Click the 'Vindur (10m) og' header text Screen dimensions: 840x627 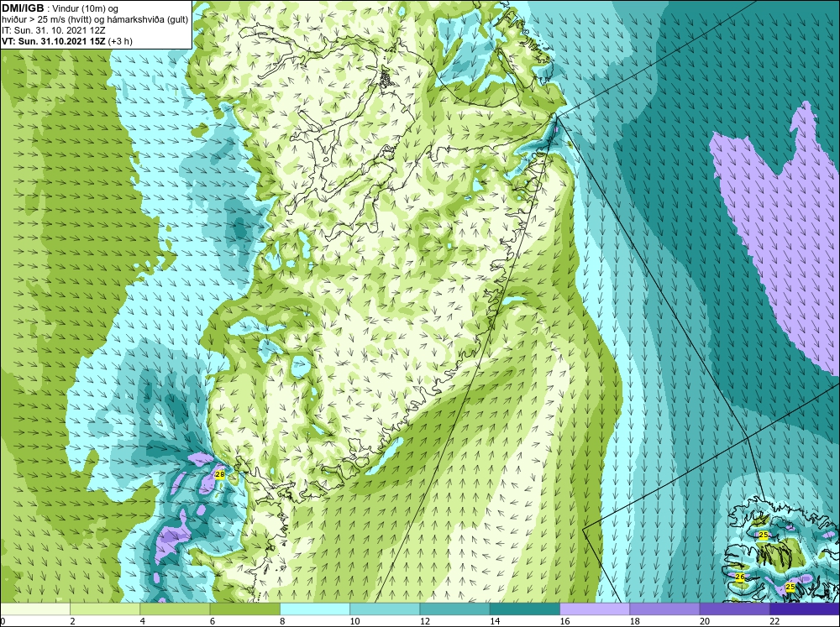pyautogui.click(x=87, y=9)
